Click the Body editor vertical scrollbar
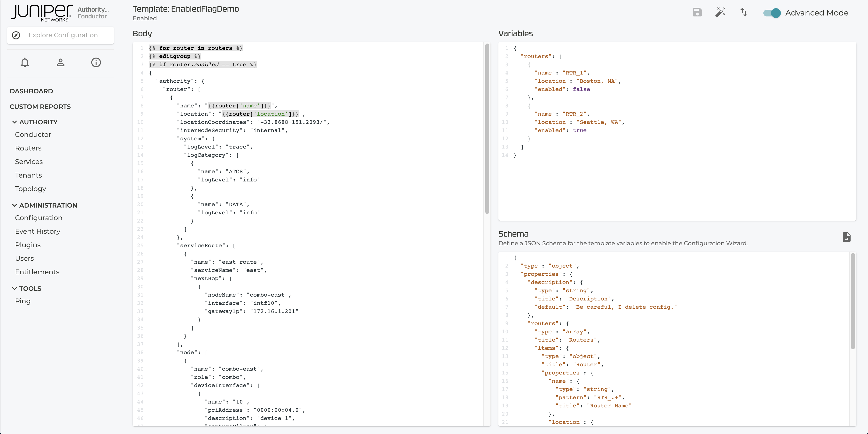This screenshot has height=434, width=868. (487, 128)
